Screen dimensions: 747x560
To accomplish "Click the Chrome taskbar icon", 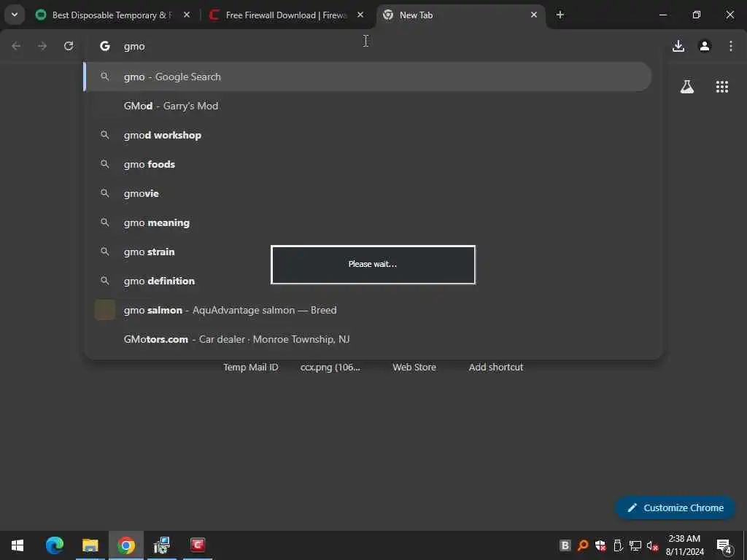I will 125,545.
